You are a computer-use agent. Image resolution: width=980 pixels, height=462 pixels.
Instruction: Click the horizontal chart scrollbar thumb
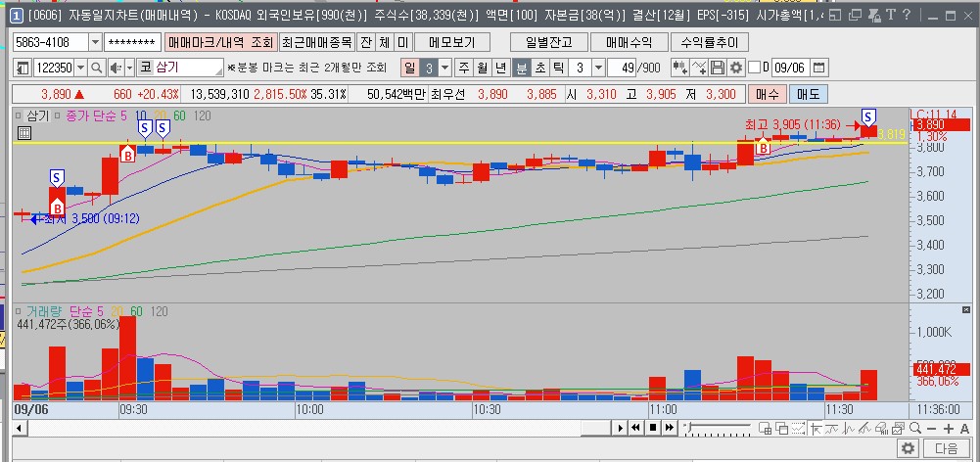click(x=595, y=428)
